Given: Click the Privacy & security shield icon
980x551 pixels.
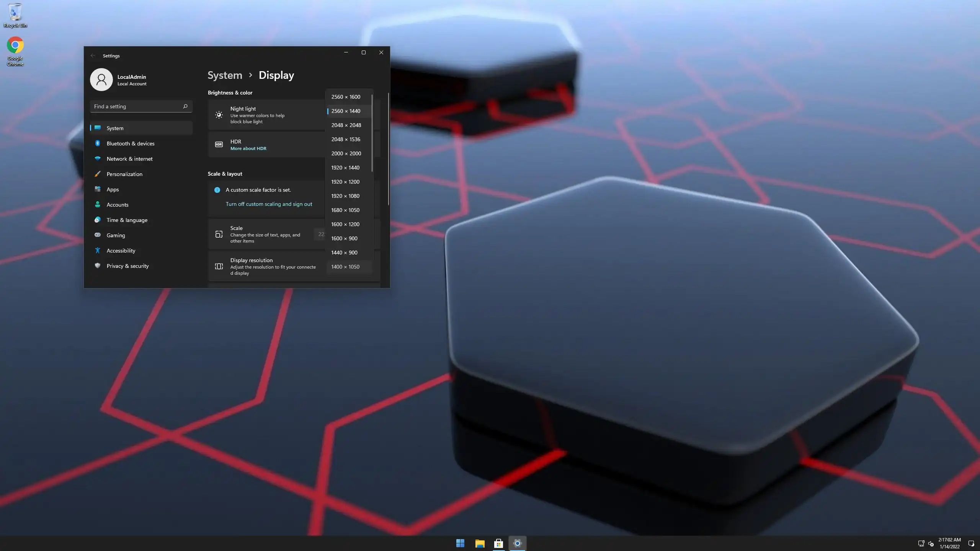Looking at the screenshot, I should [98, 266].
